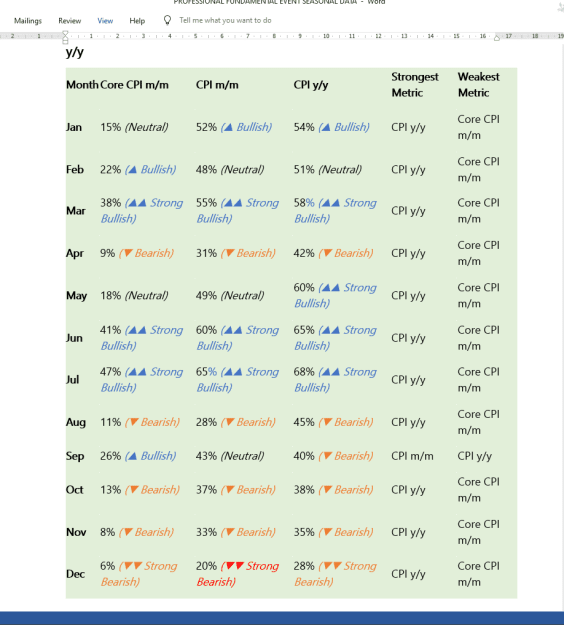Image resolution: width=564 pixels, height=625 pixels.
Task: Click the '8% Bearish' cell in Nov row
Action: [137, 532]
